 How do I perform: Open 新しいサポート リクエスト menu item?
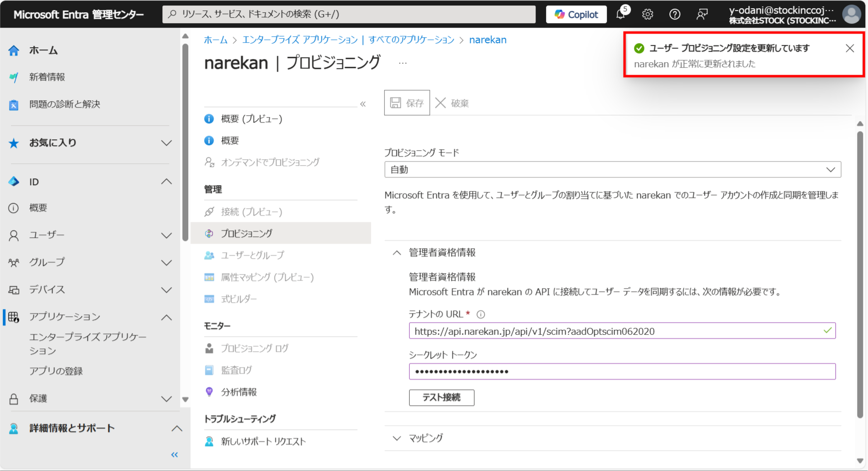[263, 442]
